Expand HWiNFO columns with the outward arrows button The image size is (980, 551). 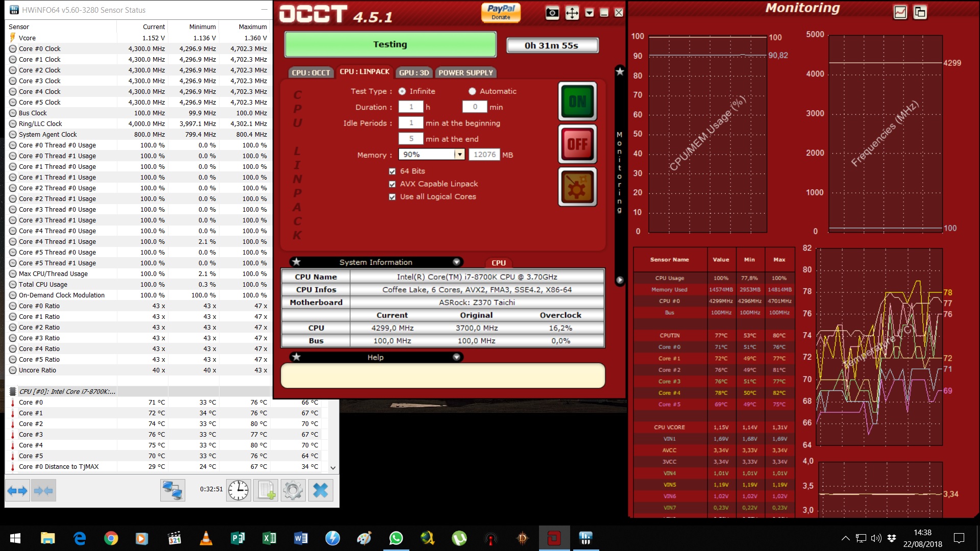(17, 491)
